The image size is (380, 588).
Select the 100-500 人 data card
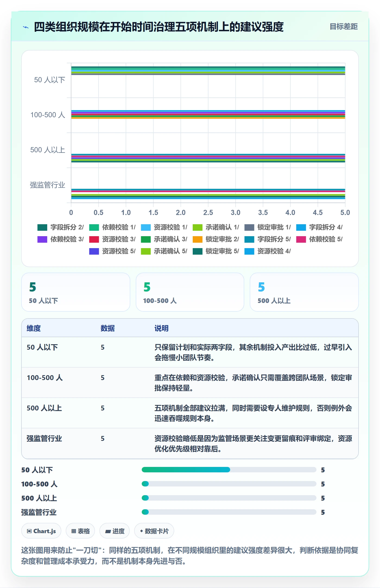tap(190, 292)
